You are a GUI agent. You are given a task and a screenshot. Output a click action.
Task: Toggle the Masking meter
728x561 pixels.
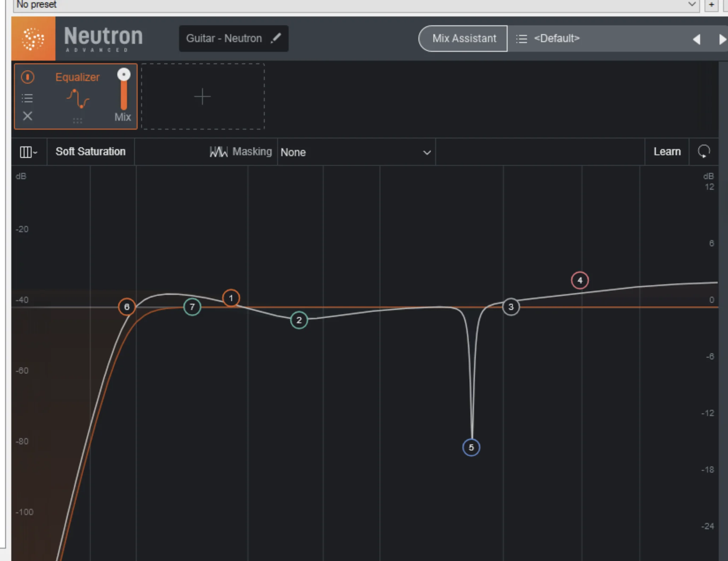tap(241, 152)
